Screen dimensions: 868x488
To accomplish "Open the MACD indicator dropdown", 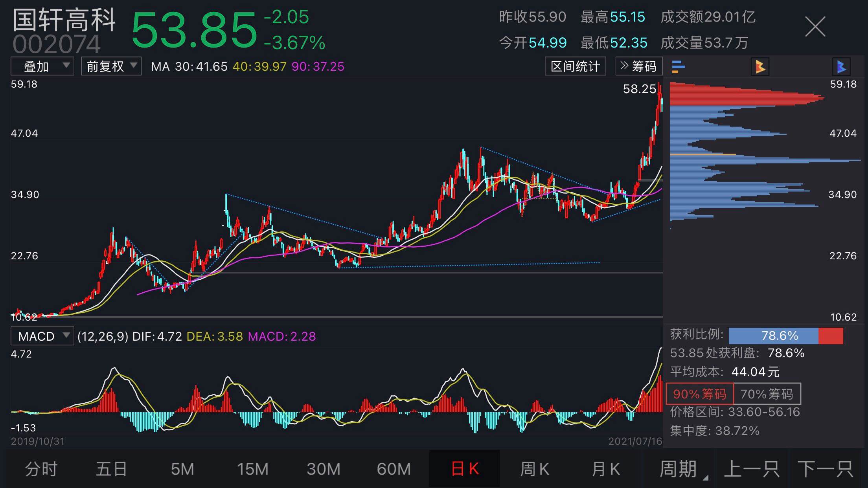I will click(x=42, y=336).
